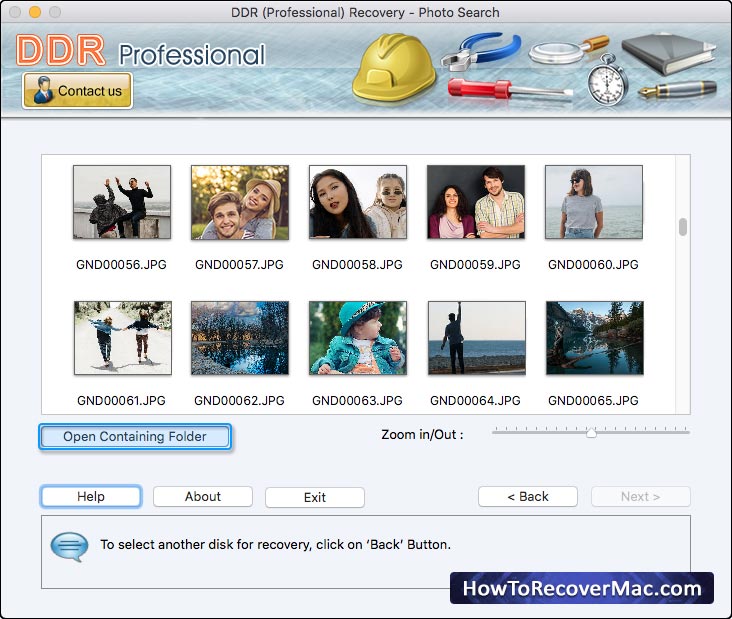The height and width of the screenshot is (619, 732).
Task: Open the Help dialog
Action: pyautogui.click(x=91, y=497)
